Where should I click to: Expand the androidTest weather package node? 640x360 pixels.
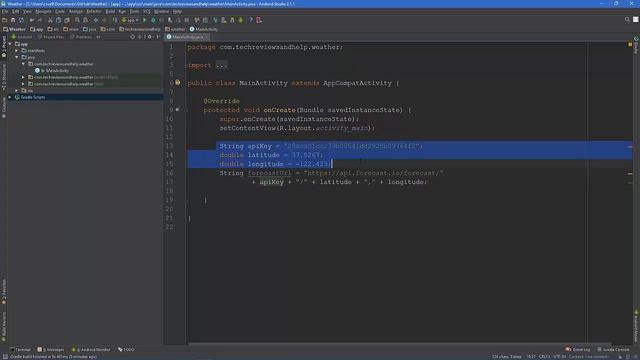[23, 77]
